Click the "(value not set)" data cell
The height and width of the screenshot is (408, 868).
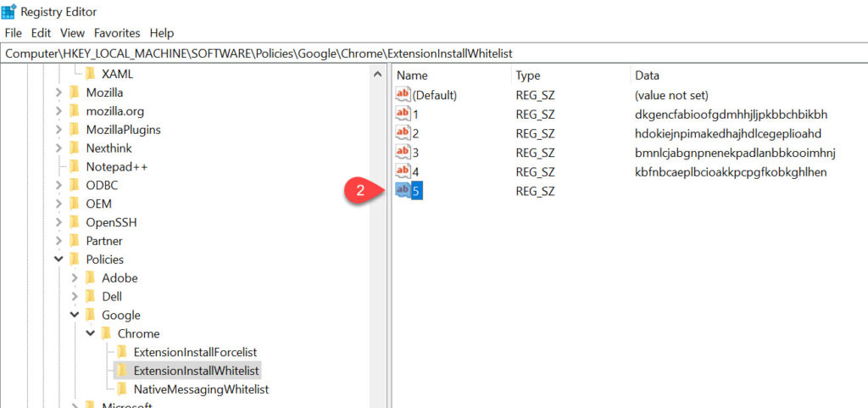pyautogui.click(x=671, y=95)
